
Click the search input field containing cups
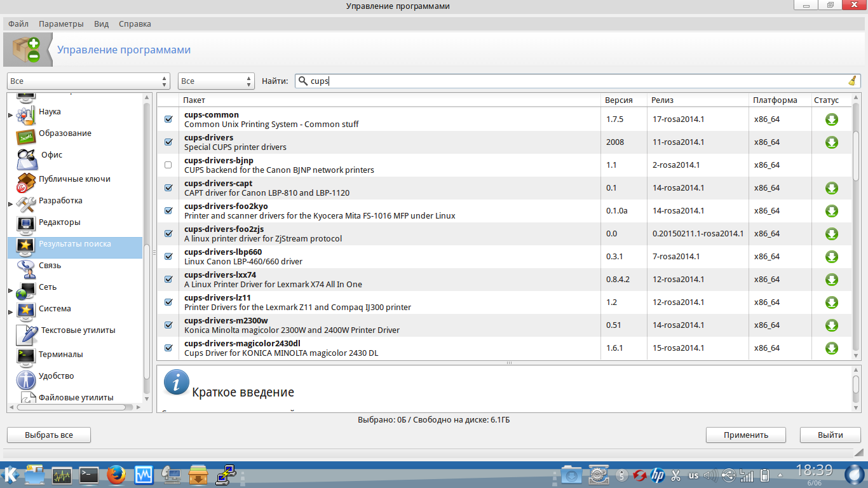coord(577,81)
